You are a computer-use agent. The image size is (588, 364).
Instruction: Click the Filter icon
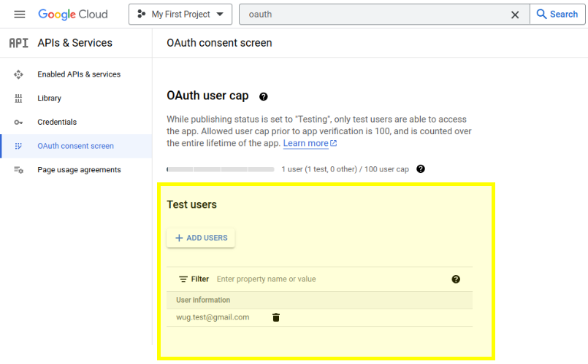point(183,279)
